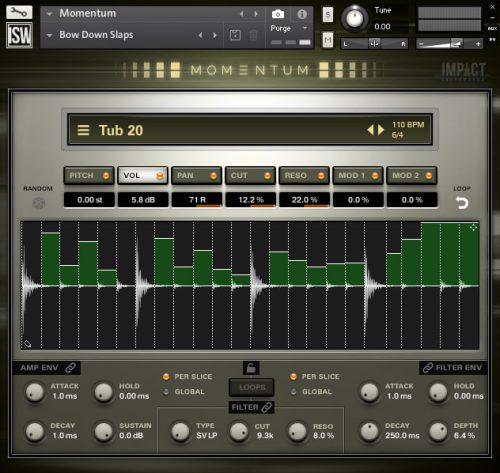Next preset arrow on the Bow Down Slaps row
Viewport: 500px width, 473px height.
[x=215, y=35]
